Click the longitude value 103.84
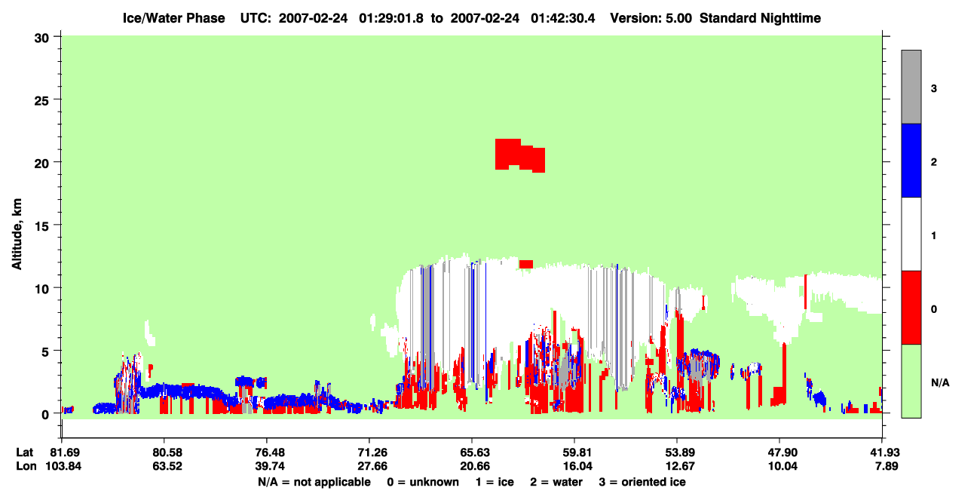The width and height of the screenshot is (980, 503). (x=62, y=466)
